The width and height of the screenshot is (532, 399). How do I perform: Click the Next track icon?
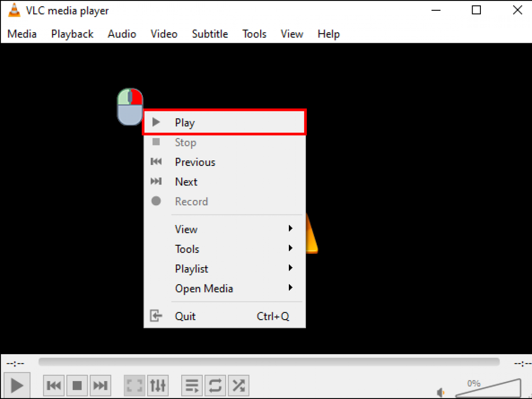(x=100, y=385)
